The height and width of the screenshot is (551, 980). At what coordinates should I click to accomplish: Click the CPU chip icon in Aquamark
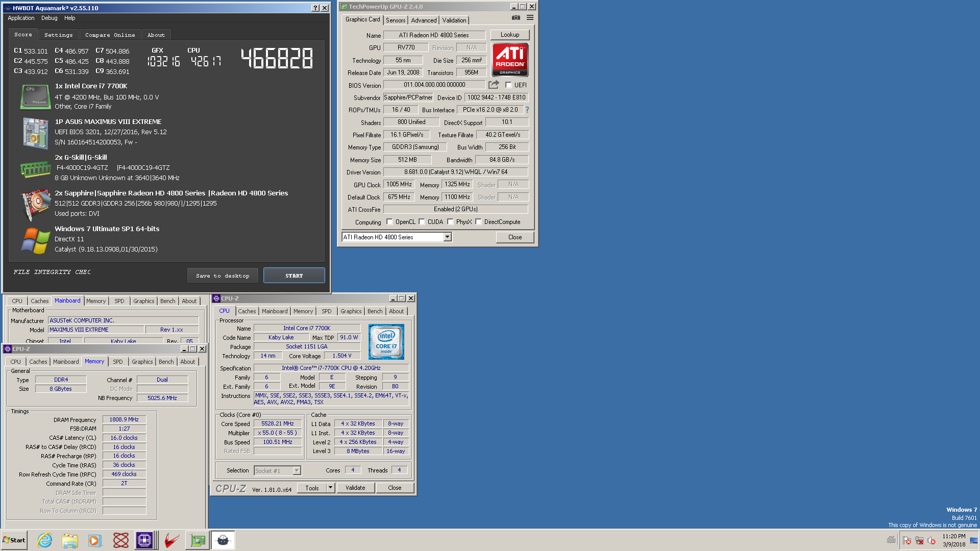pos(35,97)
